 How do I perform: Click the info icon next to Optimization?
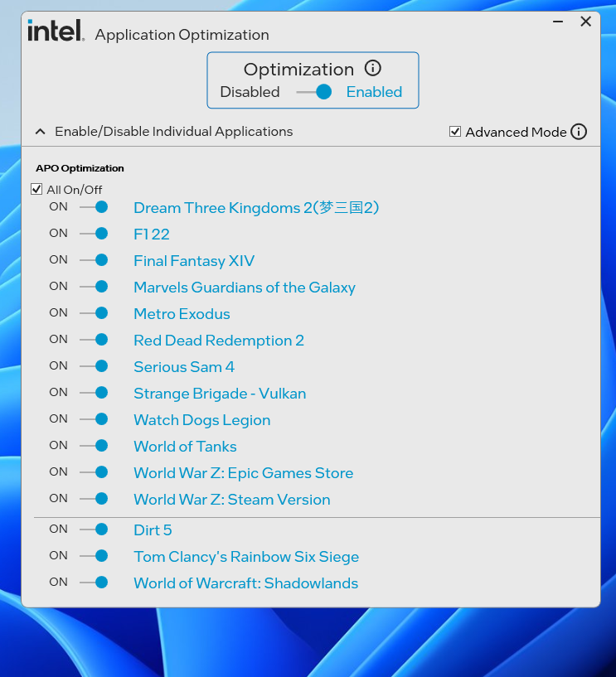click(373, 69)
